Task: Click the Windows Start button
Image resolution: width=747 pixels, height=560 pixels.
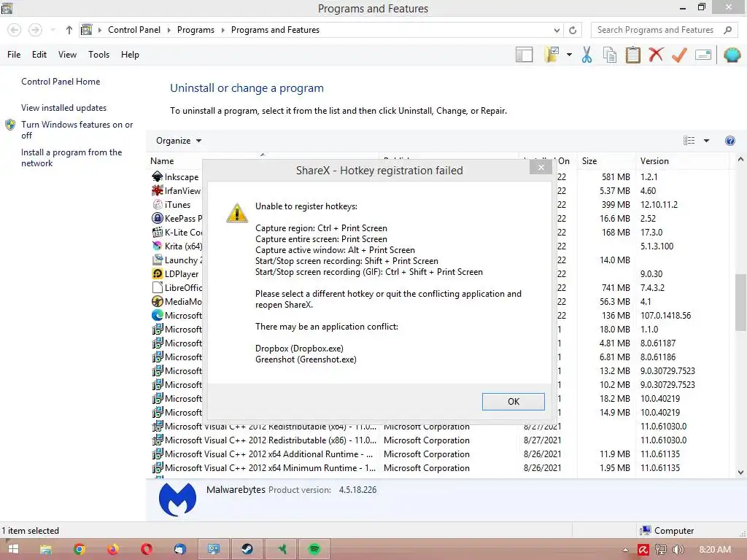Action: click(13, 549)
